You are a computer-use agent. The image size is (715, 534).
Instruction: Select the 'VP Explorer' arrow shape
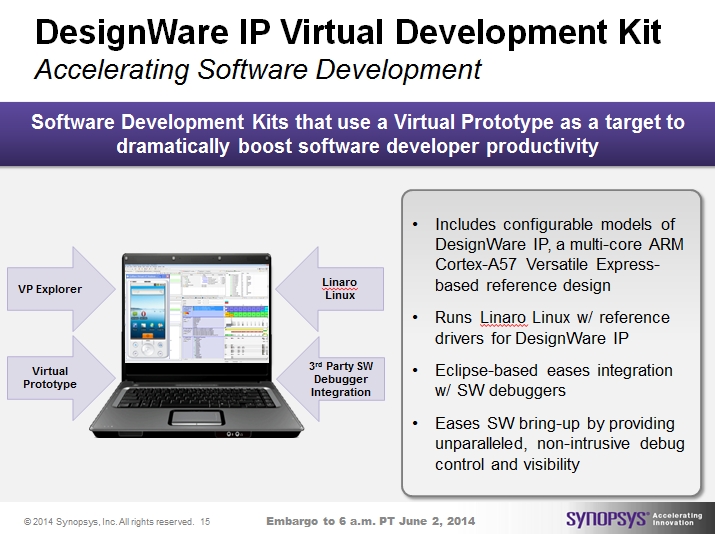coord(61,289)
